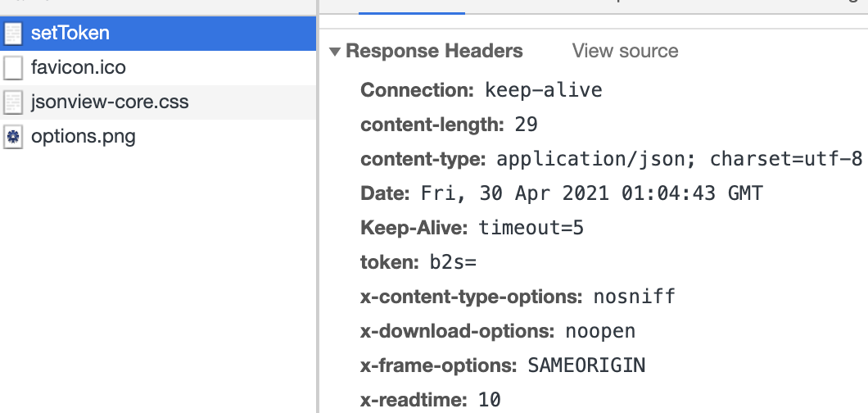Click the SAMEORIGIN header value

click(x=588, y=365)
